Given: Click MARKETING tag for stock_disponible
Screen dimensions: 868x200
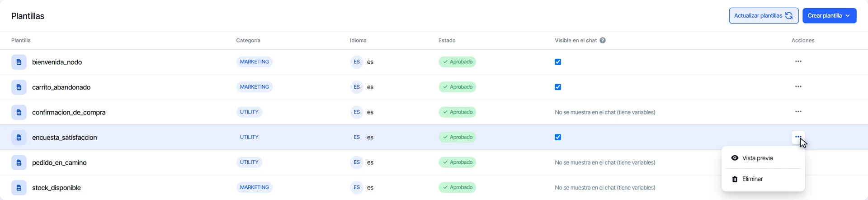Looking at the screenshot, I should [255, 187].
